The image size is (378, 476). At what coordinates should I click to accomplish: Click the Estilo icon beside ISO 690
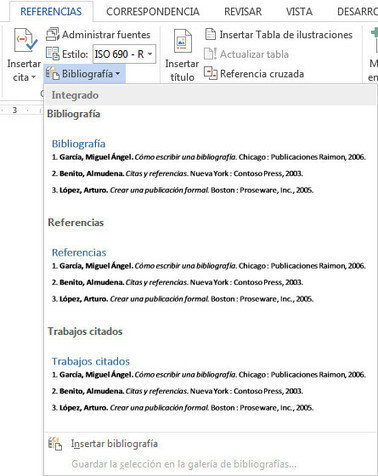52,54
